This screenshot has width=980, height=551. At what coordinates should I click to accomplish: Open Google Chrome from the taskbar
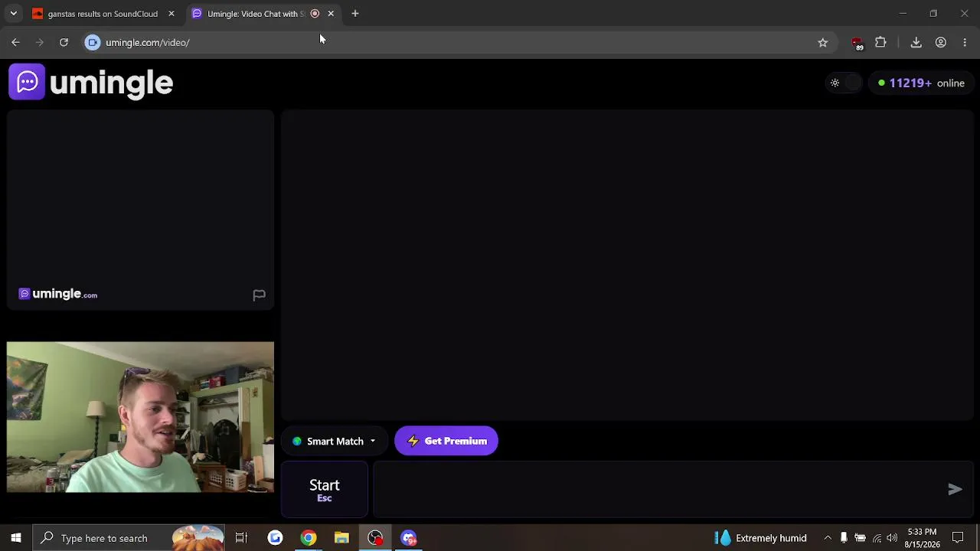click(309, 538)
